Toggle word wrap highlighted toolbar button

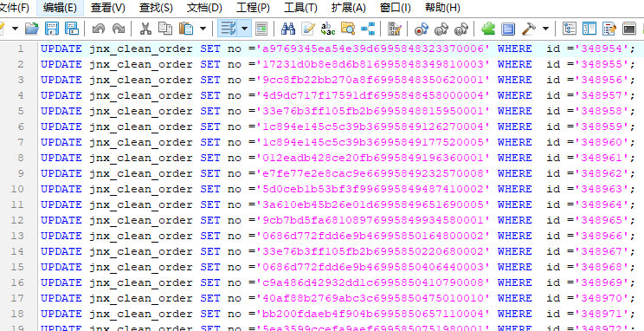(x=228, y=29)
